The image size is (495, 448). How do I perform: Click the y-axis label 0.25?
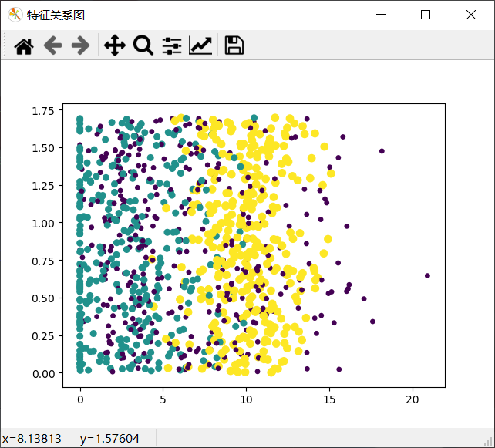(43, 336)
